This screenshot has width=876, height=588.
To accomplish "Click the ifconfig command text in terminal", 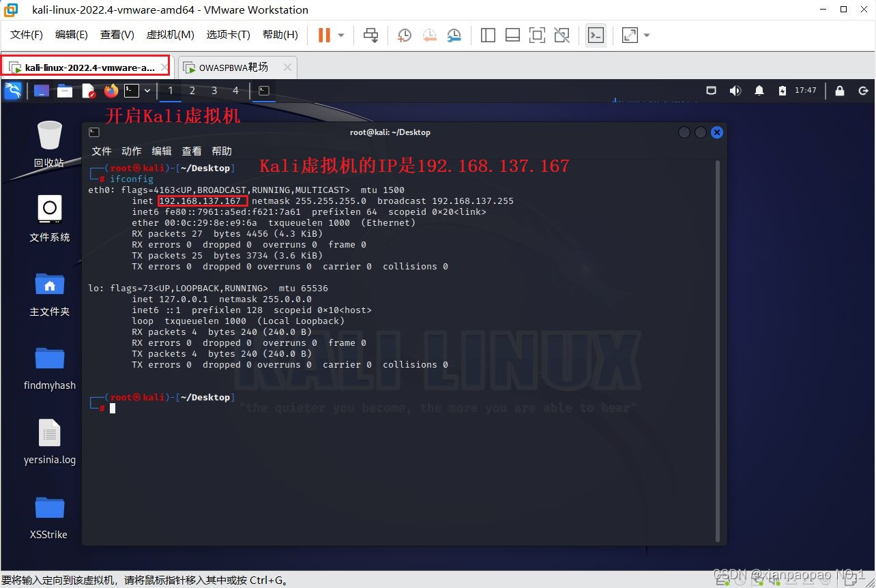I will point(132,179).
